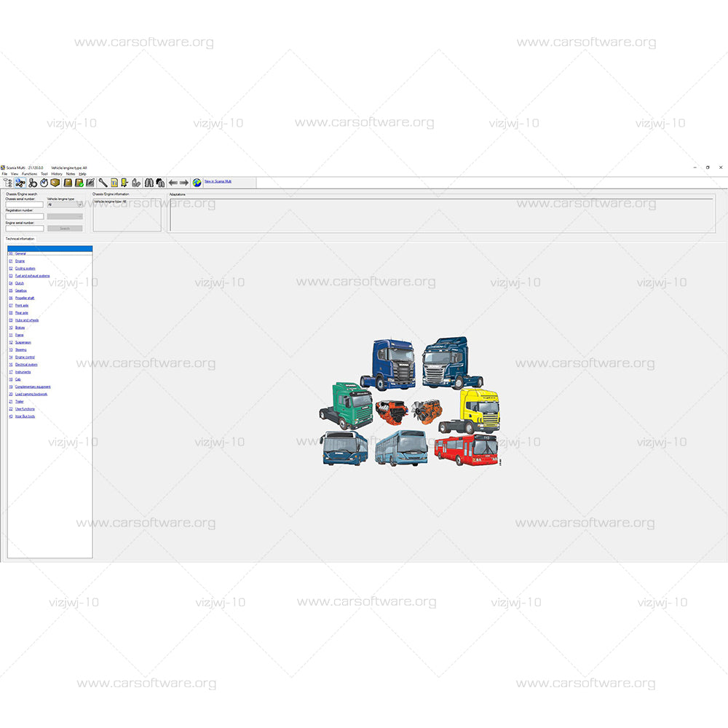728x728 pixels.
Task: Open the Notes menu
Action: point(71,174)
